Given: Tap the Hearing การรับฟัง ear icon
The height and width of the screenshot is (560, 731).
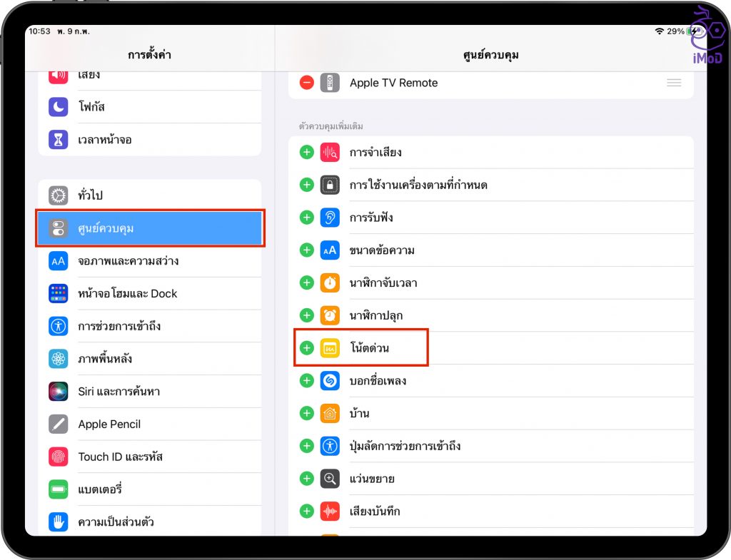Looking at the screenshot, I should tap(330, 218).
